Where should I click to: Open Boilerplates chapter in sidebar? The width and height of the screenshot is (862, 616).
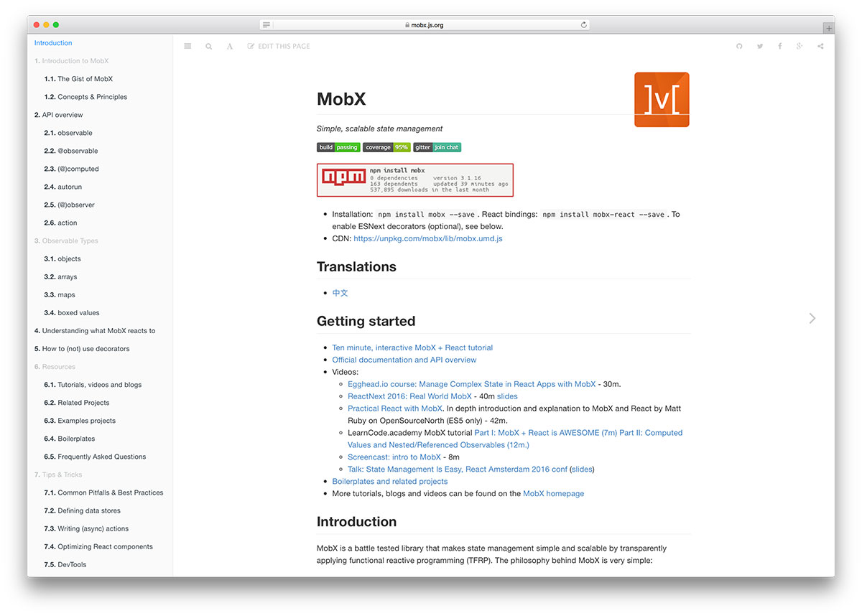tap(70, 438)
